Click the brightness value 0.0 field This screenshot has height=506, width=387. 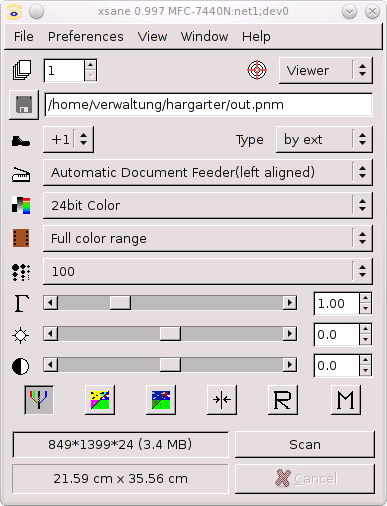(x=337, y=334)
